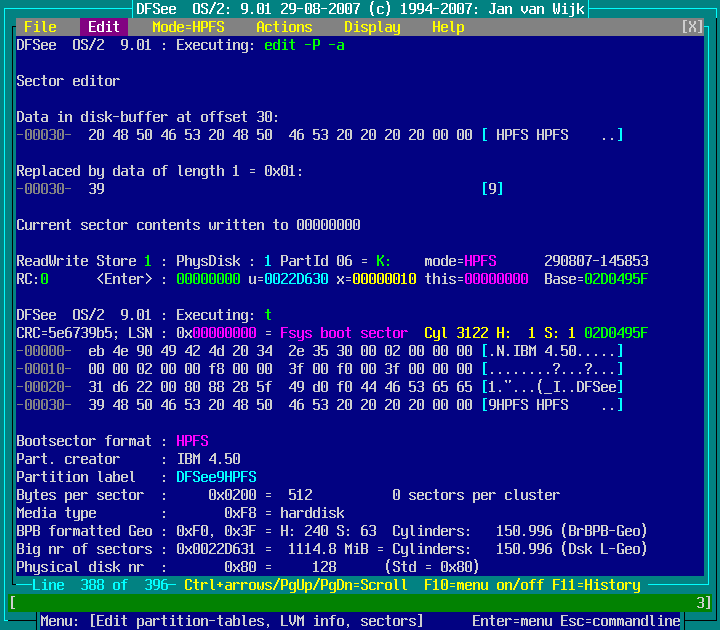The width and height of the screenshot is (720, 630).
Task: Click the hex row at offset -00020-
Action: tap(320, 387)
